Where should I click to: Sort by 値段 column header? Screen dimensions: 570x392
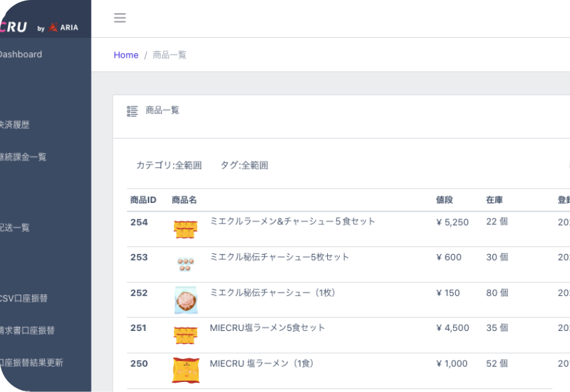pyautogui.click(x=445, y=200)
